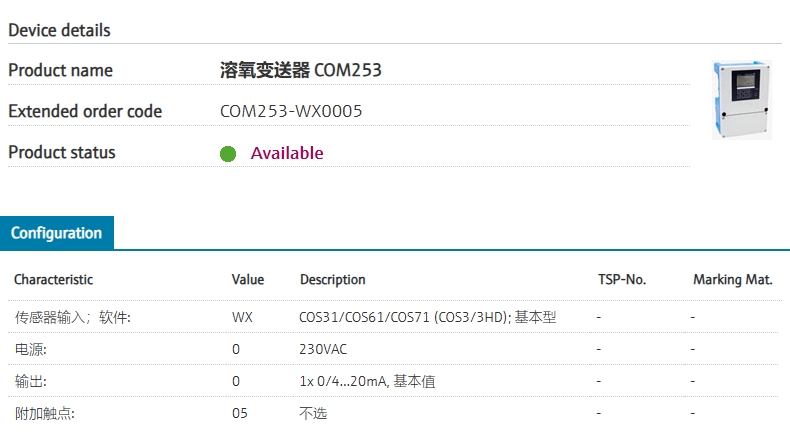
Task: Select the 附加触点 characteristic row label
Action: click(x=44, y=414)
